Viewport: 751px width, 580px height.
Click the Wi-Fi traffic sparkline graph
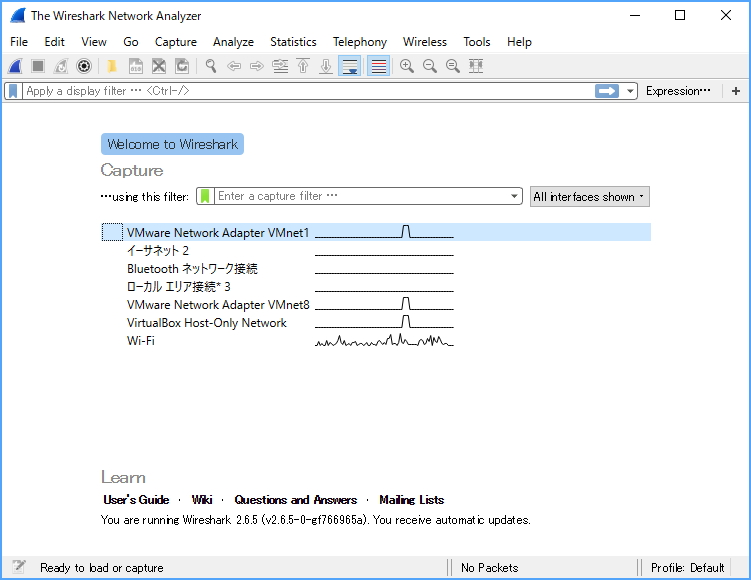384,341
